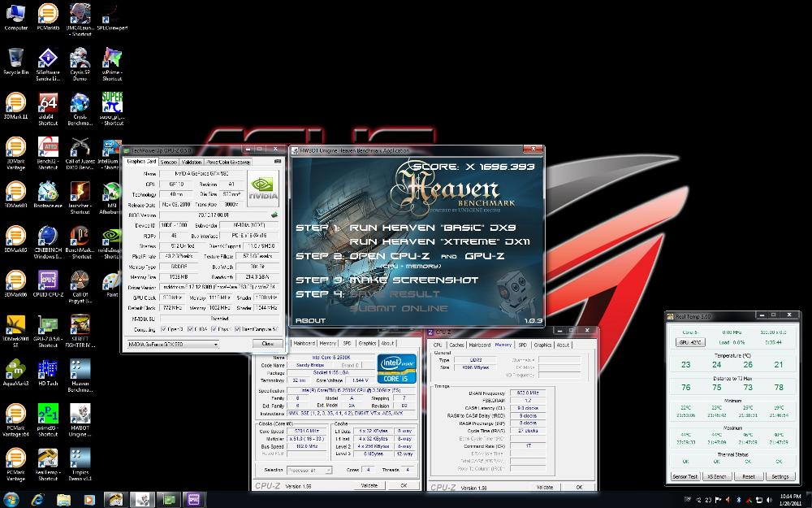Click OK in the CPU-Z Memory window

coord(580,487)
